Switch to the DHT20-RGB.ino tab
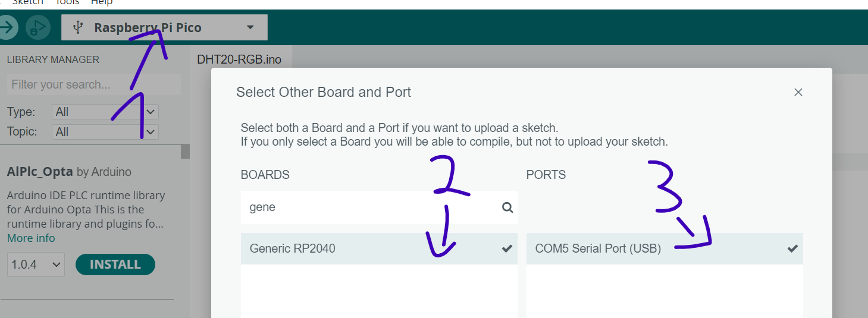Image resolution: width=868 pixels, height=318 pixels. pyautogui.click(x=239, y=59)
